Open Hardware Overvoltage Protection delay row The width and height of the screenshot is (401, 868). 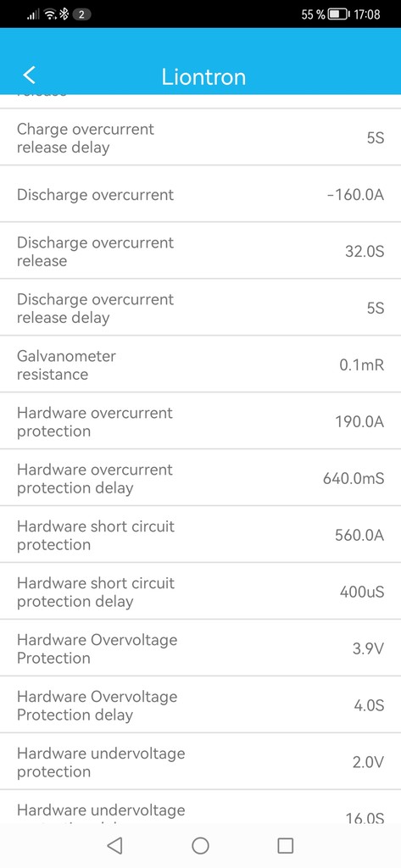(x=200, y=704)
